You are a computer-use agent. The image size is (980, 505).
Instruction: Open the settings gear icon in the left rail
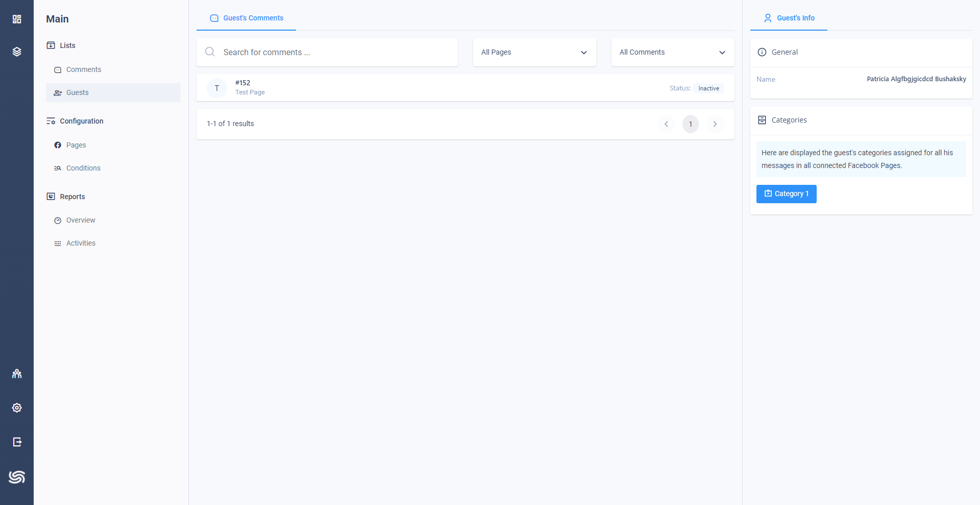(x=17, y=407)
